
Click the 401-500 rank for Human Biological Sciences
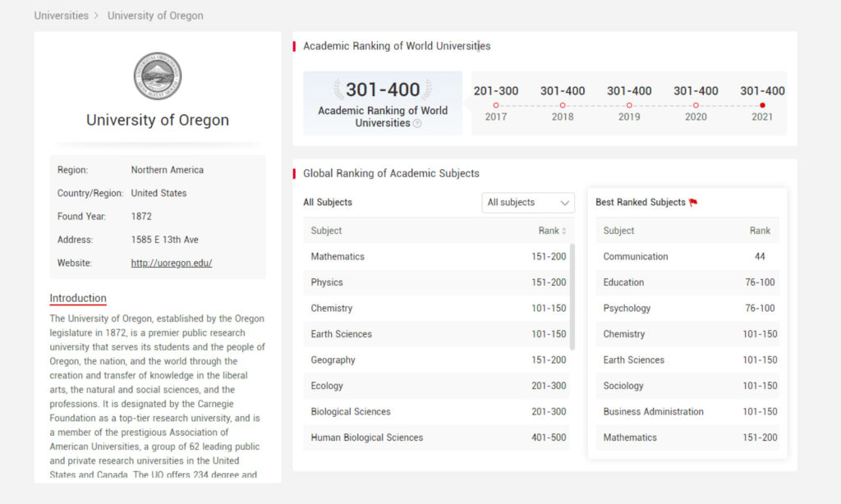[x=549, y=438]
